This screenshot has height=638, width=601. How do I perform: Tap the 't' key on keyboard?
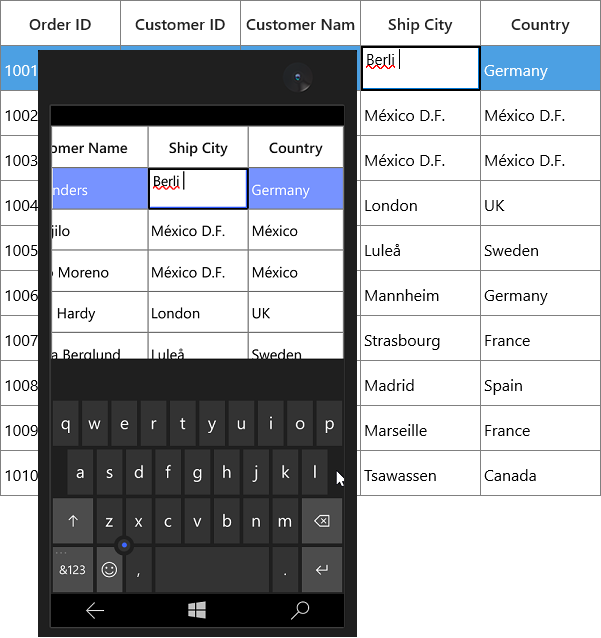[183, 424]
